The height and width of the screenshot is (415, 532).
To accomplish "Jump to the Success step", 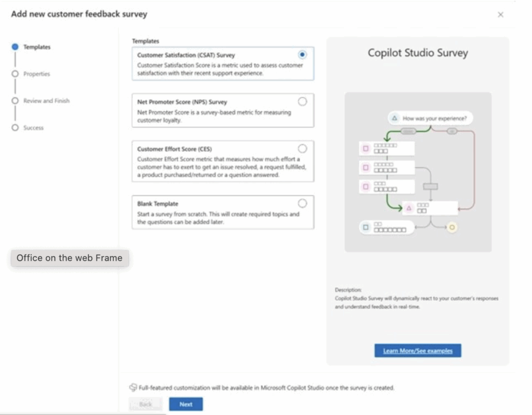I will tap(33, 128).
